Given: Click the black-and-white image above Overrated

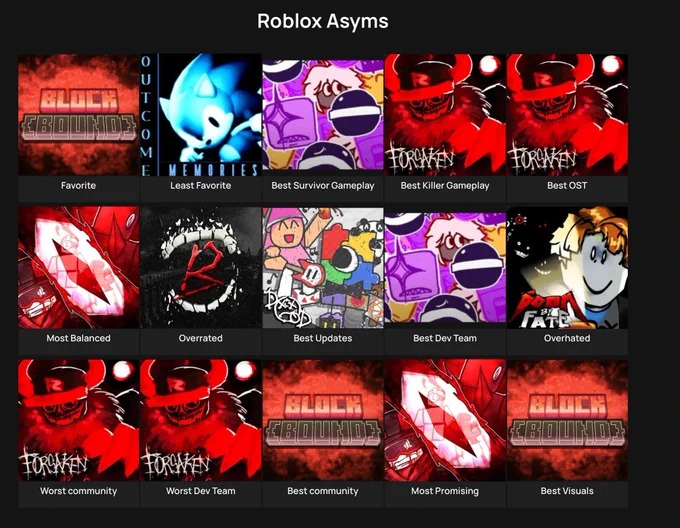Looking at the screenshot, I should (x=201, y=267).
